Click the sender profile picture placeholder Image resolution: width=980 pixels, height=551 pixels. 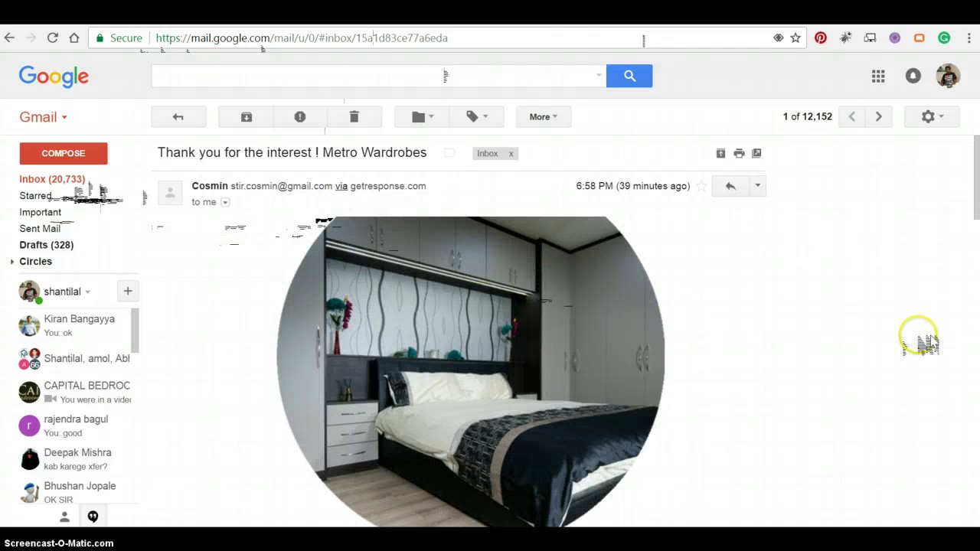pyautogui.click(x=171, y=192)
